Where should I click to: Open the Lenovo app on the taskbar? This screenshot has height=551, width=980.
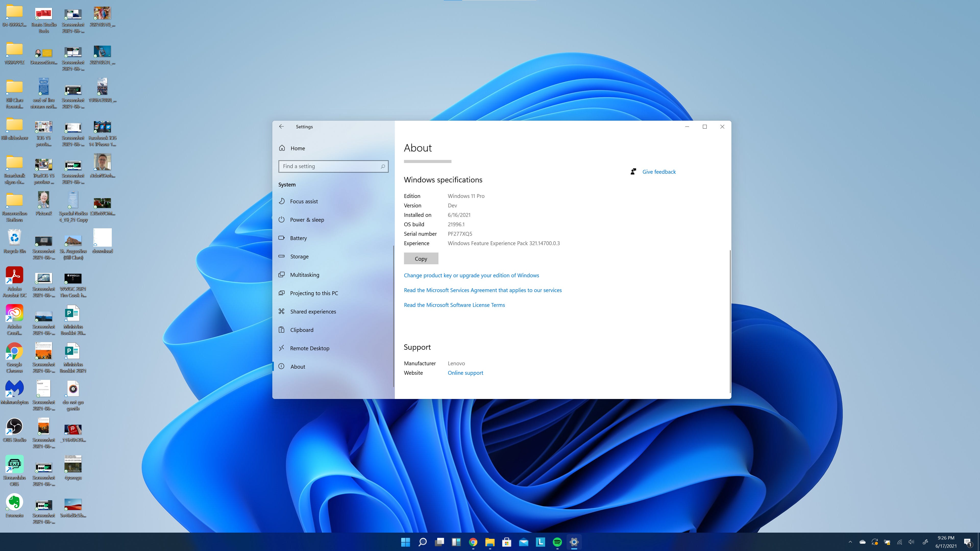540,542
